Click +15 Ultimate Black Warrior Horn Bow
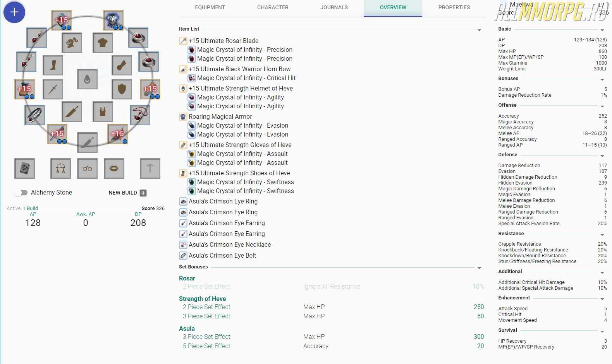This screenshot has width=612, height=364. click(239, 69)
